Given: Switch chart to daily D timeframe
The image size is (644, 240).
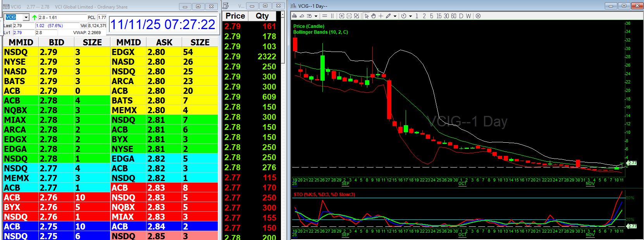Looking at the screenshot, I should point(461,16).
